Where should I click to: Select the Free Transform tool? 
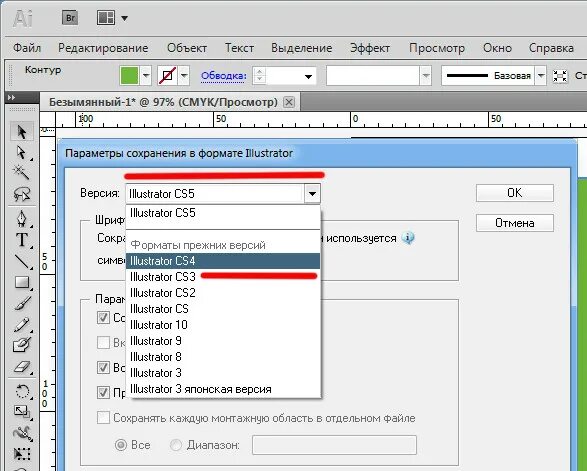pos(21,454)
